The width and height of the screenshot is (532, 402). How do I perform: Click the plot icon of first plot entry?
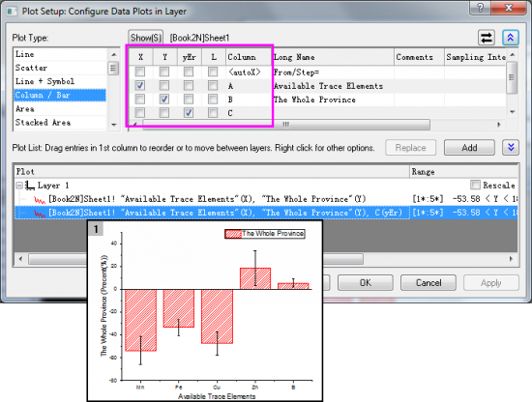click(40, 200)
